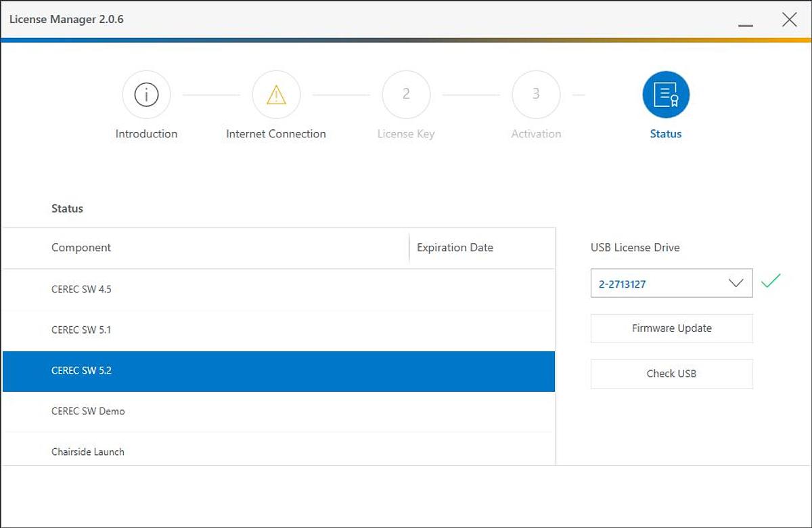This screenshot has width=812, height=528.
Task: Open the Status certificate icon step
Action: point(666,95)
